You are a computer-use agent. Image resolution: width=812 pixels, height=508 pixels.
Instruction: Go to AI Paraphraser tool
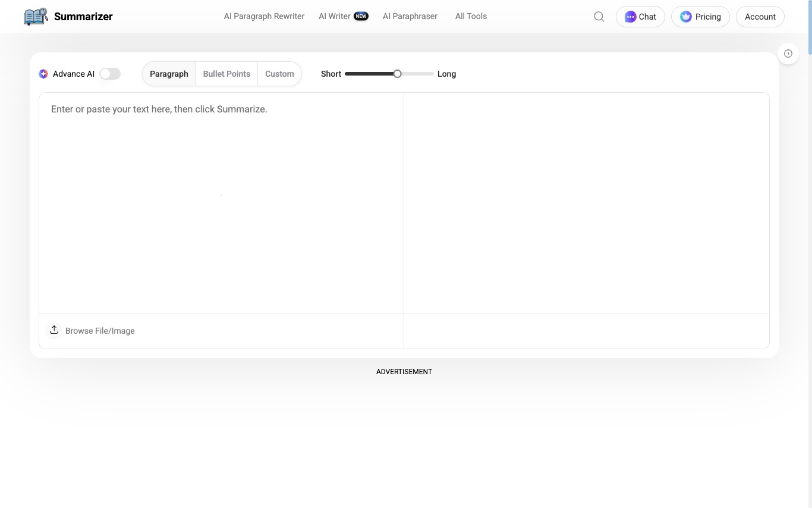(x=410, y=16)
